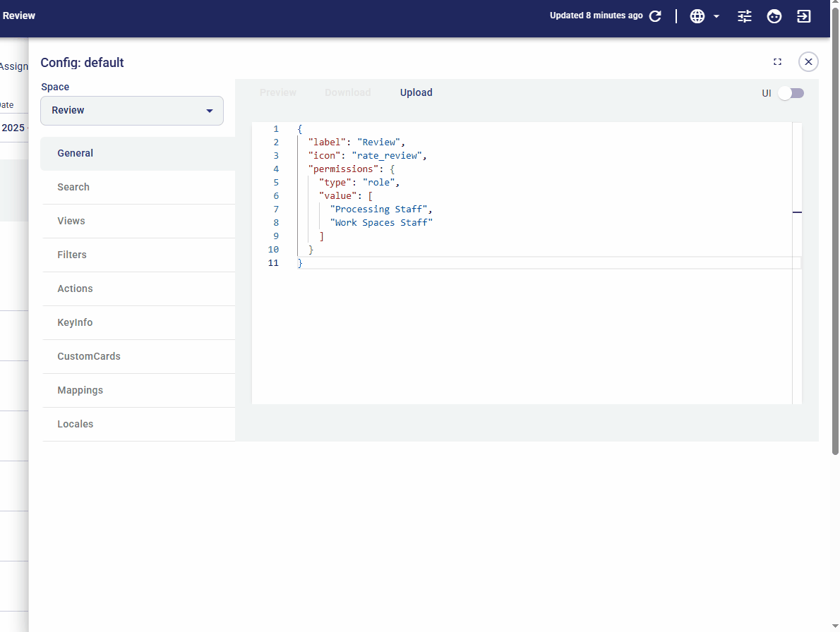Click the "value" key on line 6
This screenshot has width=840, height=632.
337,196
